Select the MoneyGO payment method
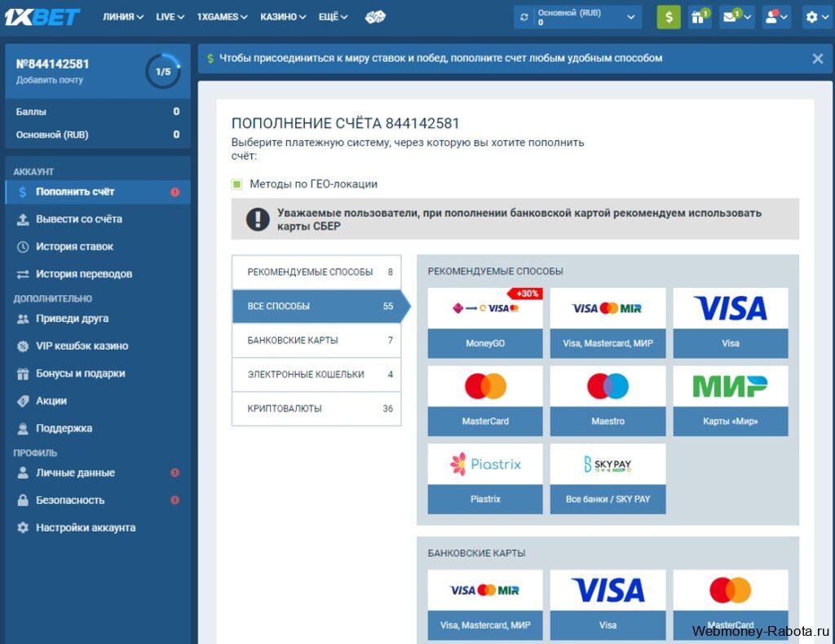 point(485,323)
